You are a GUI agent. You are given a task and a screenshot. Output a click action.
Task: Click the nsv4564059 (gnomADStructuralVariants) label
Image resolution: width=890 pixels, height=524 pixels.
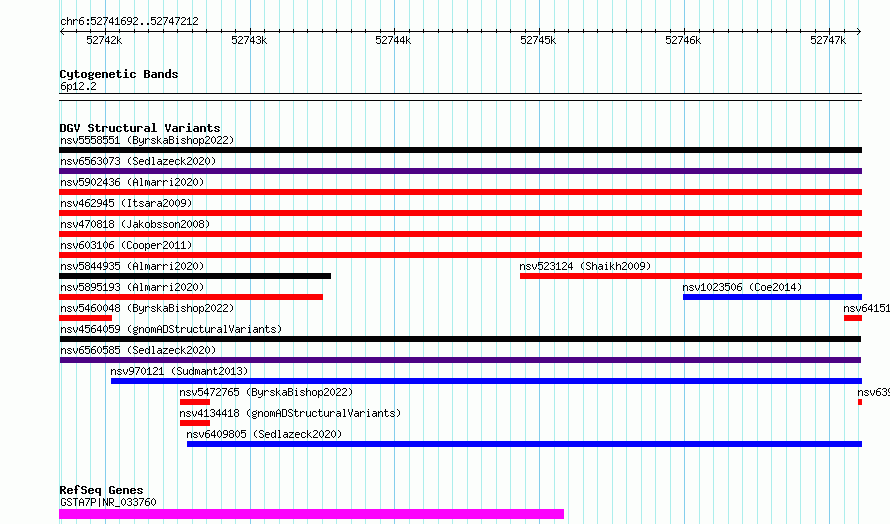click(x=171, y=329)
